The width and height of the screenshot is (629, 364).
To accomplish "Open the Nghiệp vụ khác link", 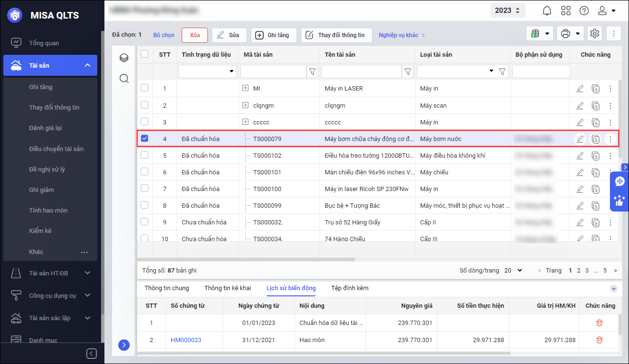I will (x=402, y=35).
